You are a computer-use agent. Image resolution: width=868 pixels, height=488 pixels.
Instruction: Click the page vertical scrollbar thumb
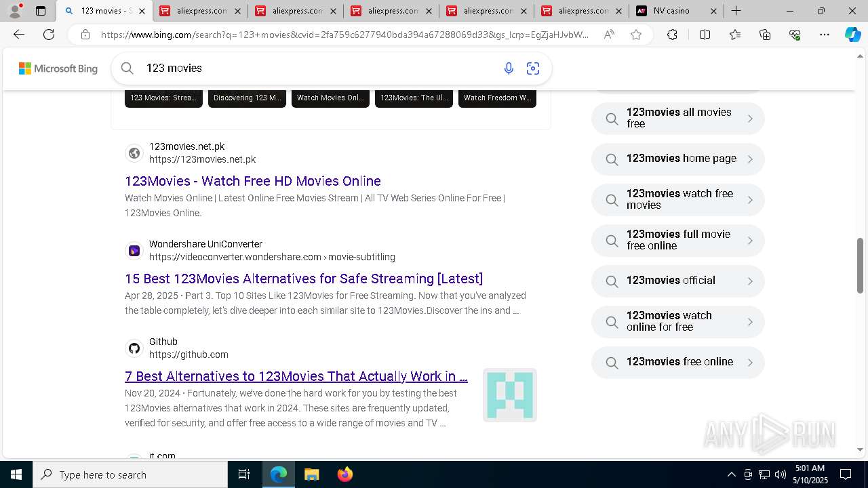[860, 265]
